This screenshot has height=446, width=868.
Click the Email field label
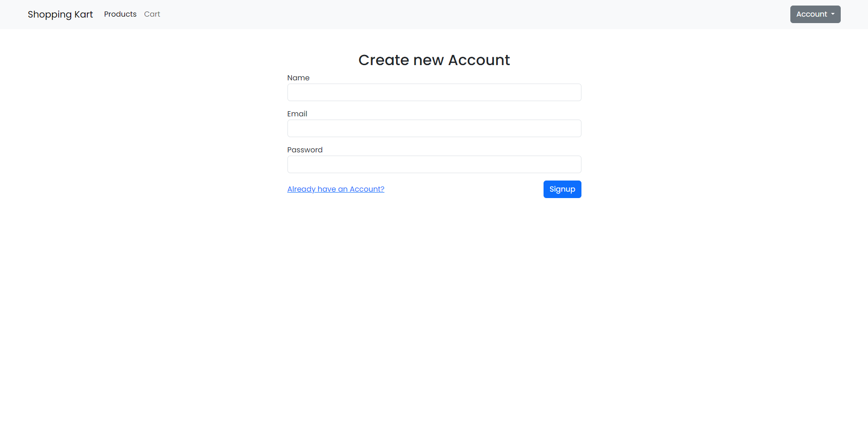pos(297,114)
